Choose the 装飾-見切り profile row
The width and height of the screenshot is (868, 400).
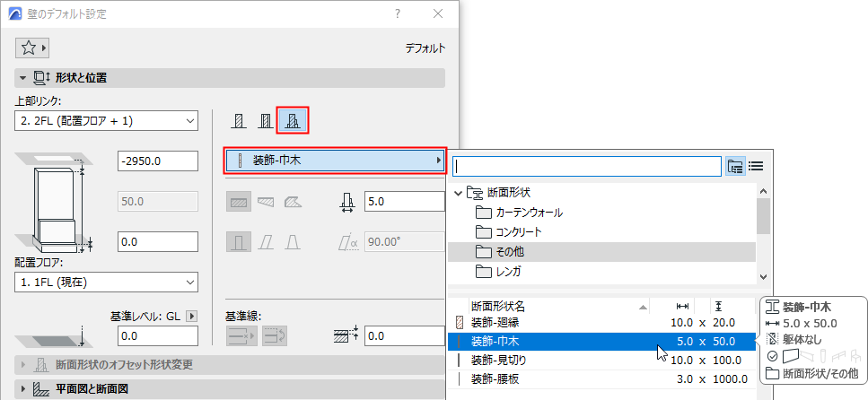pos(601,361)
